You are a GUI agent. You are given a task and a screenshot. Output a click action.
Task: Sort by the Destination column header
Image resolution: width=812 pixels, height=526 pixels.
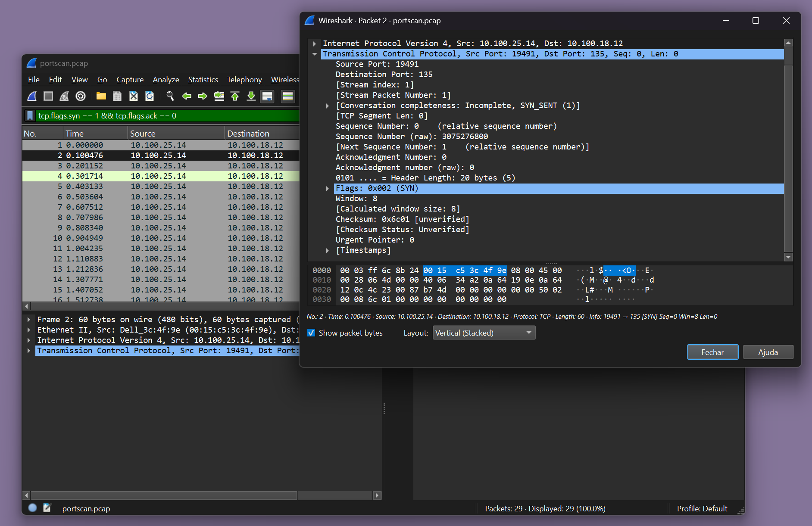[x=262, y=134]
